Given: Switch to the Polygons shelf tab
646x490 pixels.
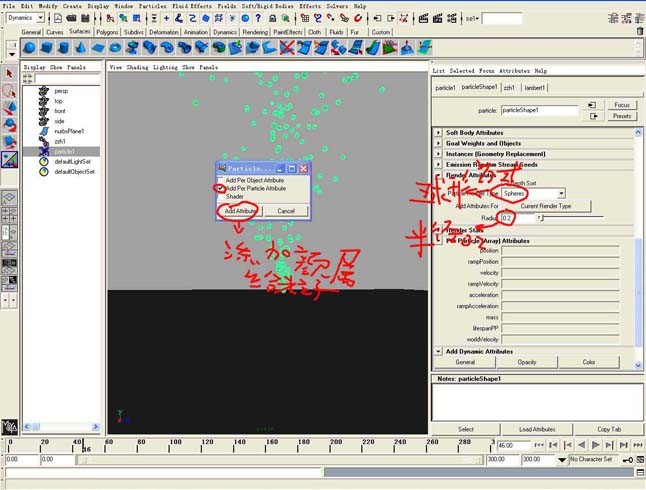Looking at the screenshot, I should [107, 32].
